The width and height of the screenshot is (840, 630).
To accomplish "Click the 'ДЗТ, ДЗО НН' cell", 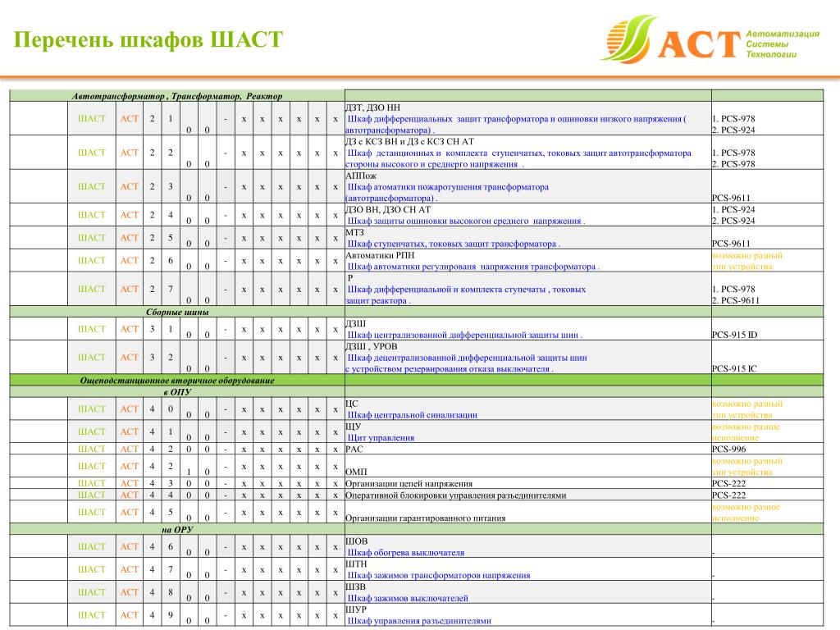I will click(373, 107).
